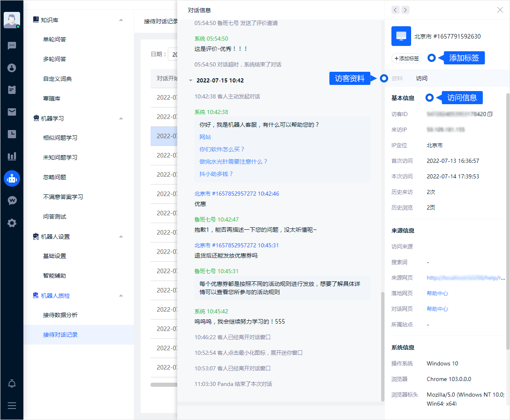
Task: Switch to the 资料 tab
Action: 397,78
